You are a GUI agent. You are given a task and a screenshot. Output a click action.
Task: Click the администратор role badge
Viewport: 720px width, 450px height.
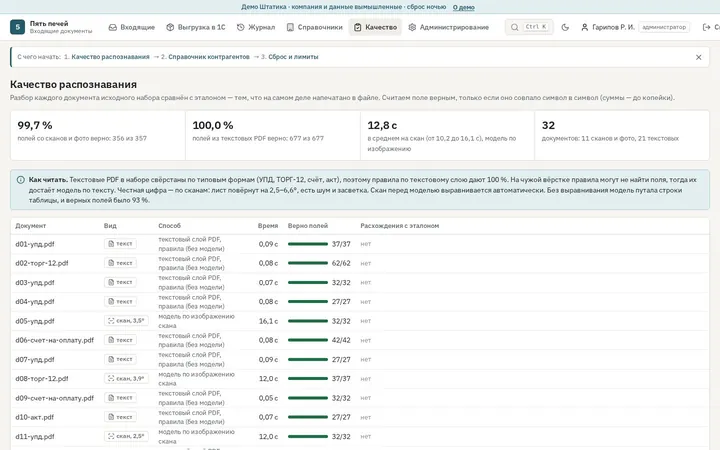[664, 27]
